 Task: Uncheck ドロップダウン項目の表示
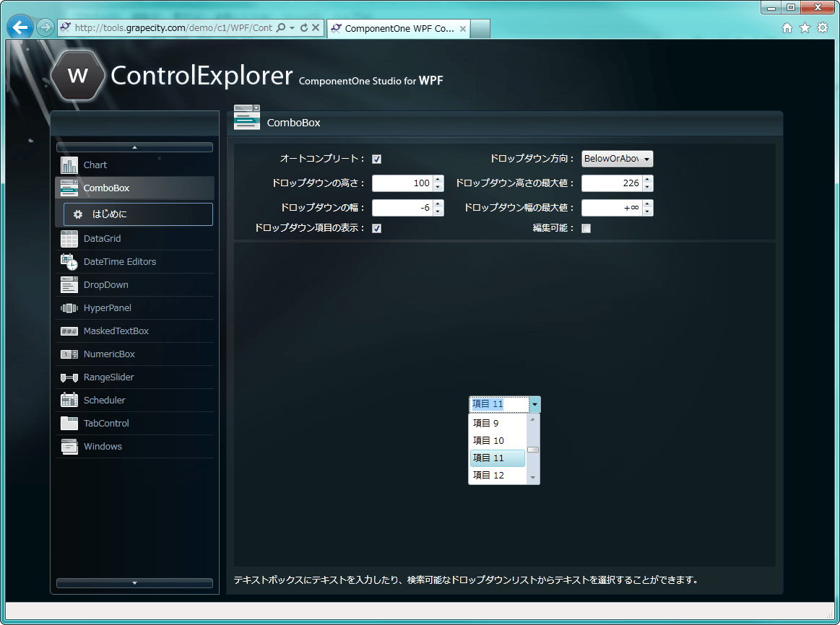click(x=376, y=227)
